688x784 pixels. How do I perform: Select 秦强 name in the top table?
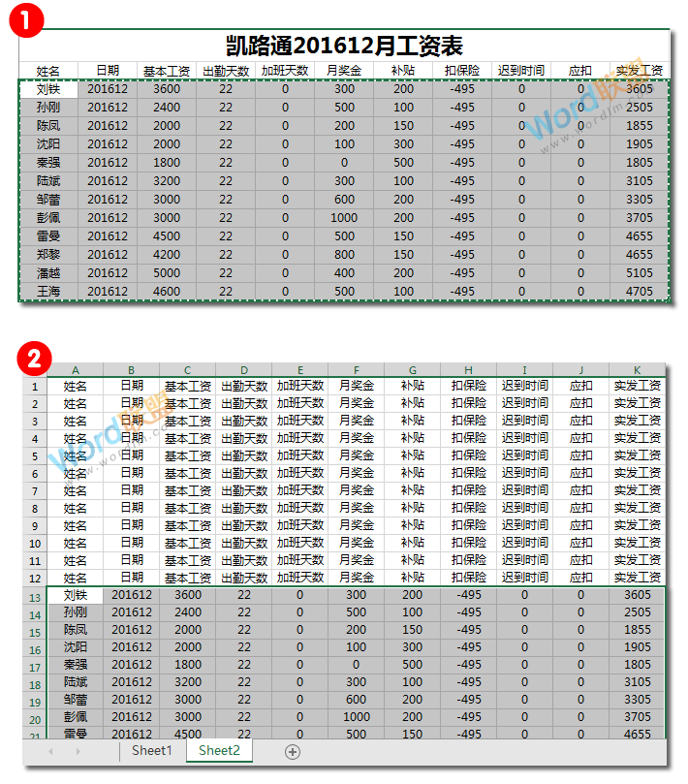pyautogui.click(x=48, y=163)
